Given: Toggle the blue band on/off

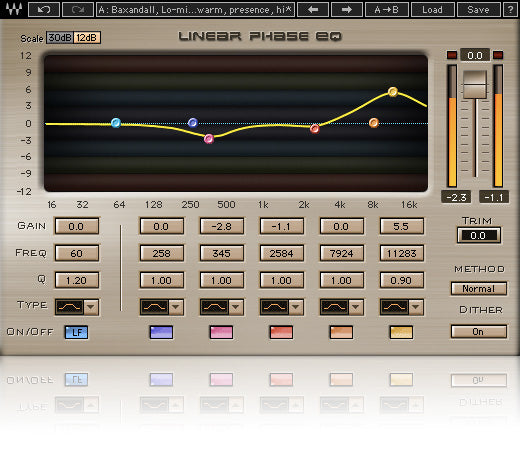Looking at the screenshot, I should pos(161,332).
